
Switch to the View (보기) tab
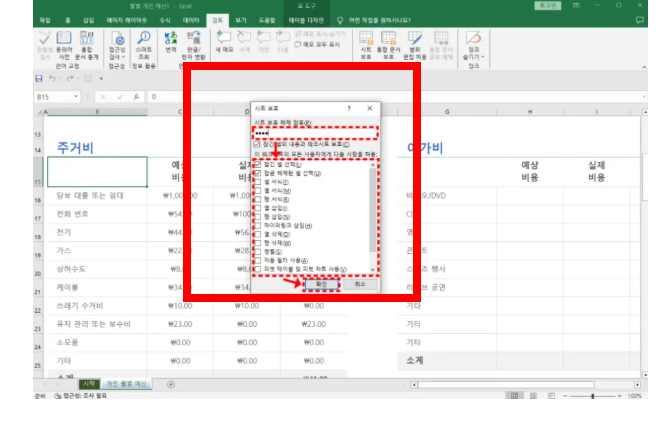[241, 20]
